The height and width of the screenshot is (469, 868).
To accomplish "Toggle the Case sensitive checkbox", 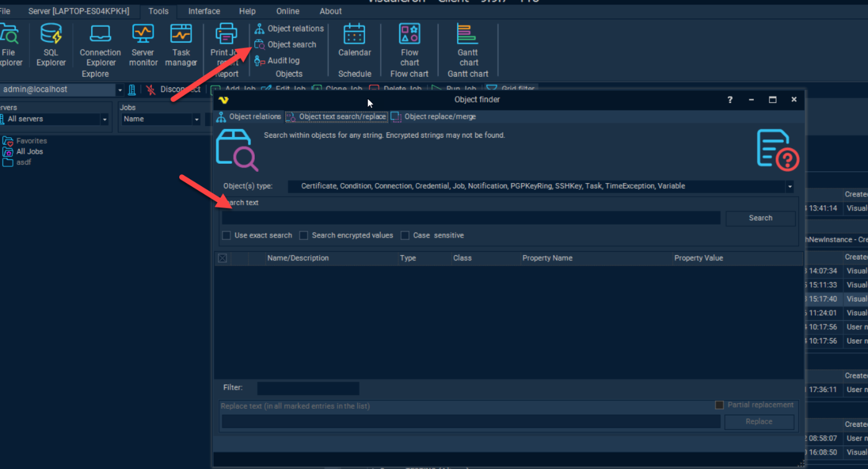I will coord(405,236).
